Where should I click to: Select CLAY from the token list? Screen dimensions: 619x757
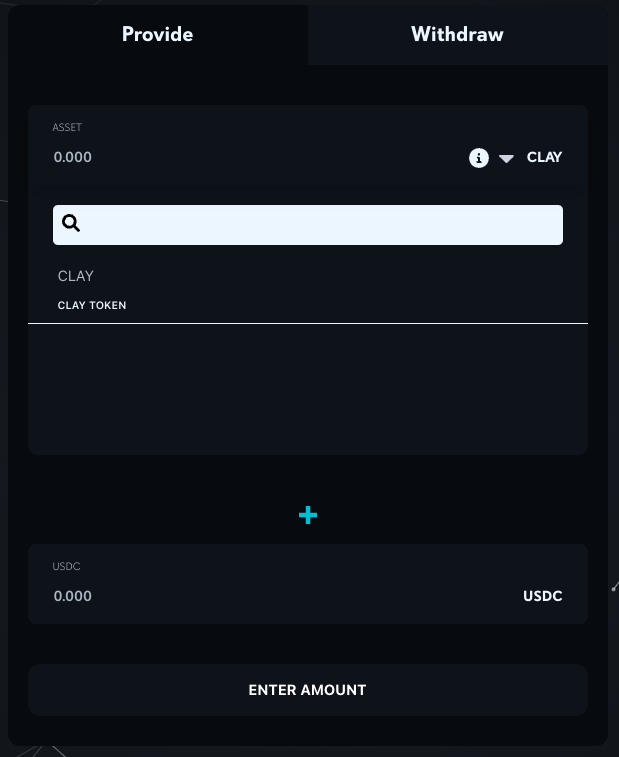pyautogui.click(x=76, y=276)
